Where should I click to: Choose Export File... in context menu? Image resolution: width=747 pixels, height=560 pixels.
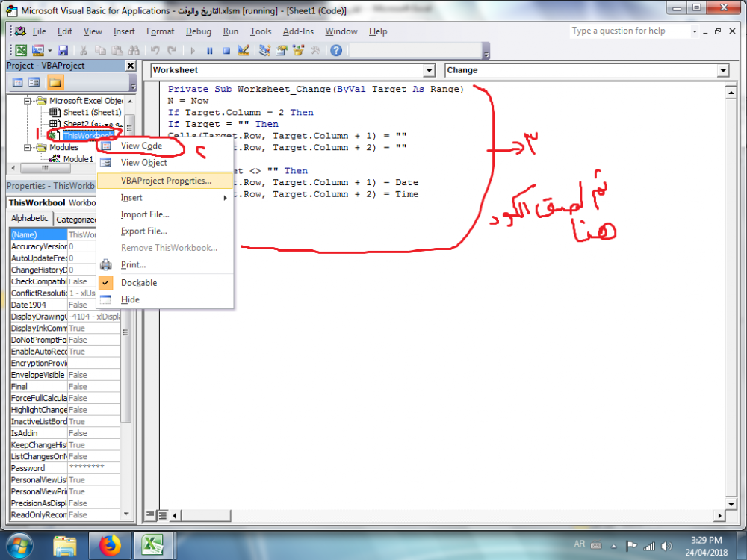coord(165,231)
